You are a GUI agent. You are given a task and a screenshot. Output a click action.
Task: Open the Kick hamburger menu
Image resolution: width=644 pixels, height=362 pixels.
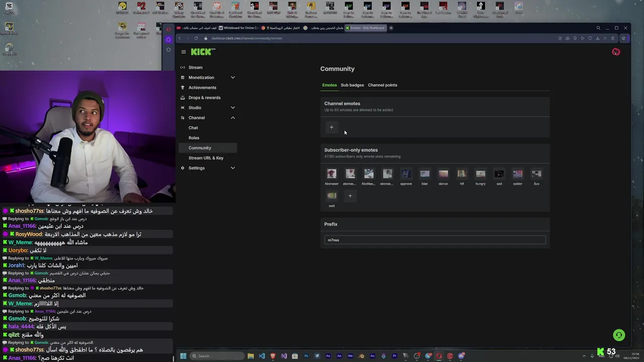coord(184,52)
